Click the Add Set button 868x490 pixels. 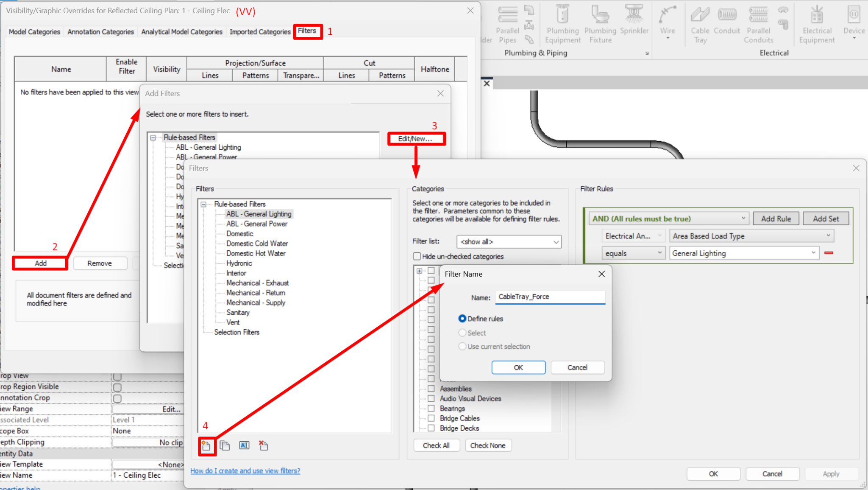(826, 219)
